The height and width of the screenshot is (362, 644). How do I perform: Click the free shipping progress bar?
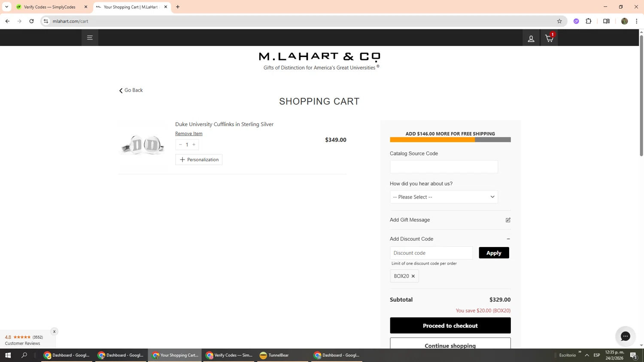[x=450, y=140]
